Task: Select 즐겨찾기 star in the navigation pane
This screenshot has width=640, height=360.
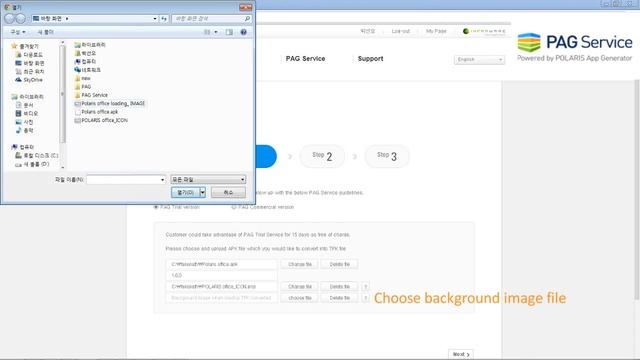Action: (25, 46)
